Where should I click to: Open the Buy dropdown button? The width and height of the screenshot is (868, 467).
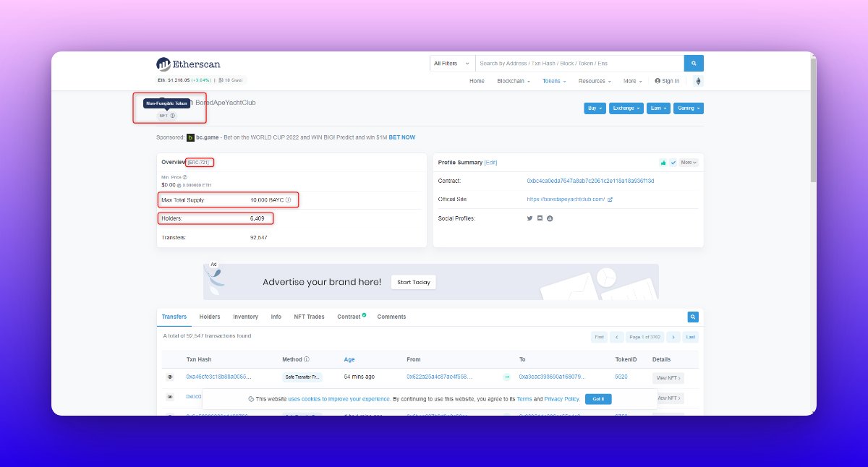595,108
